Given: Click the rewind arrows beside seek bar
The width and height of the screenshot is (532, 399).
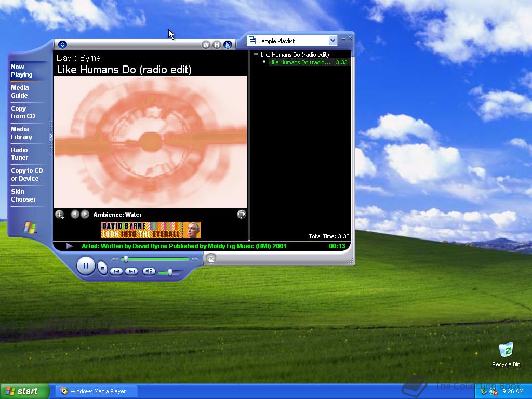Looking at the screenshot, I should point(115,259).
